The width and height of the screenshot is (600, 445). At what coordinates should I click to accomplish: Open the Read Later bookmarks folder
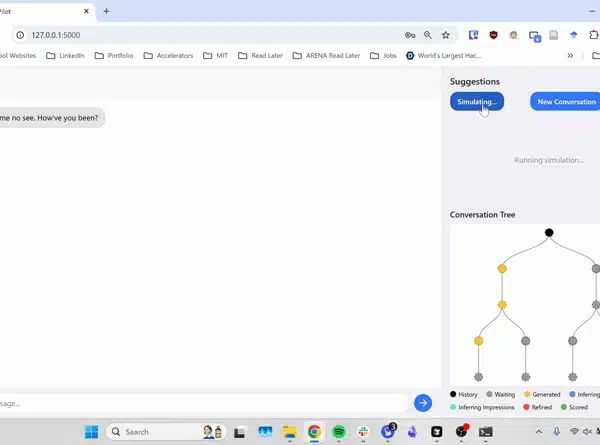(260, 55)
